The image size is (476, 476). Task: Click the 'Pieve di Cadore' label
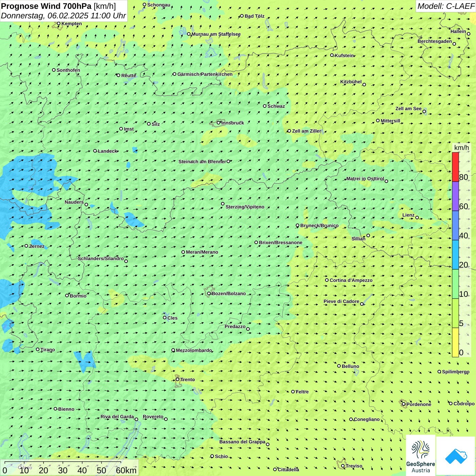pos(341,301)
